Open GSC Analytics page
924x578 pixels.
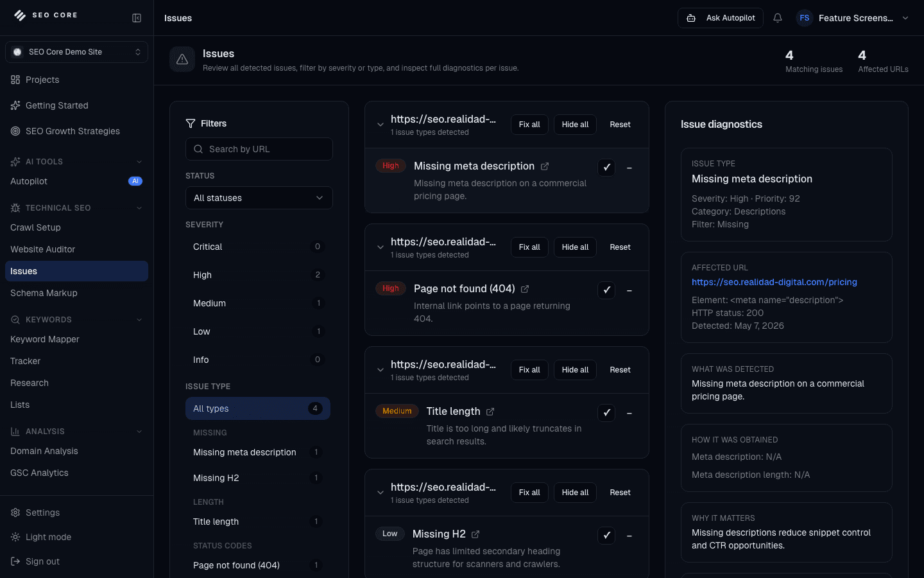76,473
